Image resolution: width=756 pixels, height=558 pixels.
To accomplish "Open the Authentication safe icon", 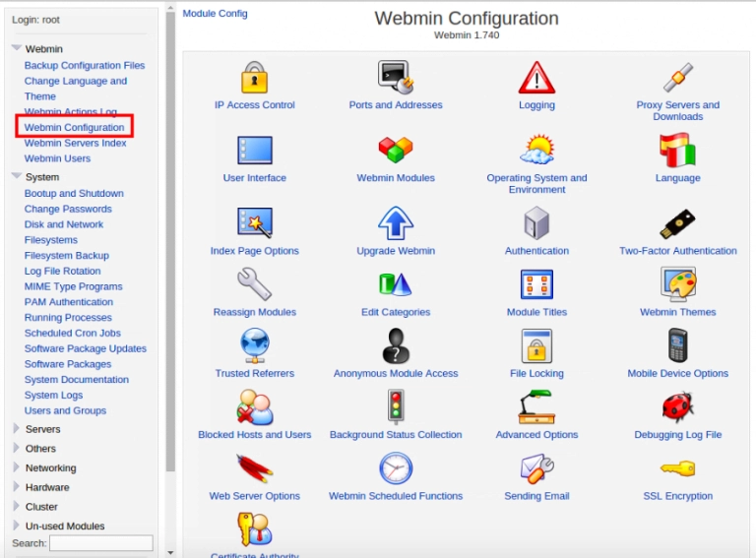I will tap(536, 222).
